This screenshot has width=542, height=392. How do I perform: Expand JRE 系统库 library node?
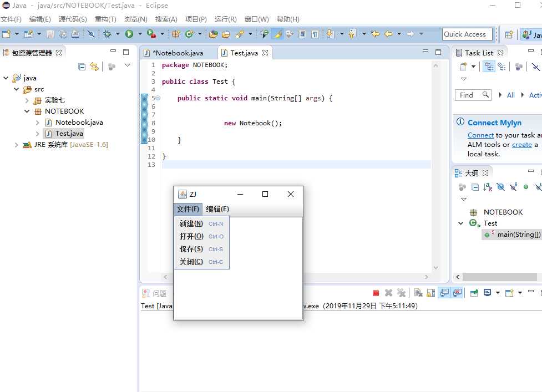[16, 145]
